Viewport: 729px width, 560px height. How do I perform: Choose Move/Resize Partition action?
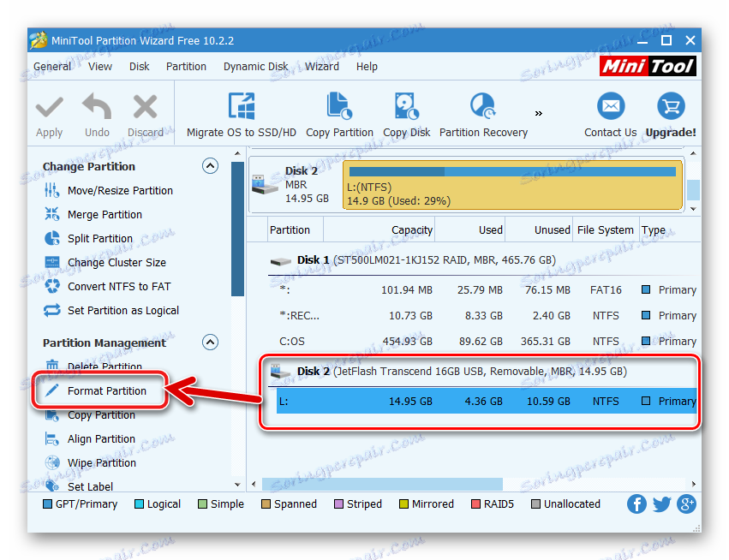click(108, 191)
